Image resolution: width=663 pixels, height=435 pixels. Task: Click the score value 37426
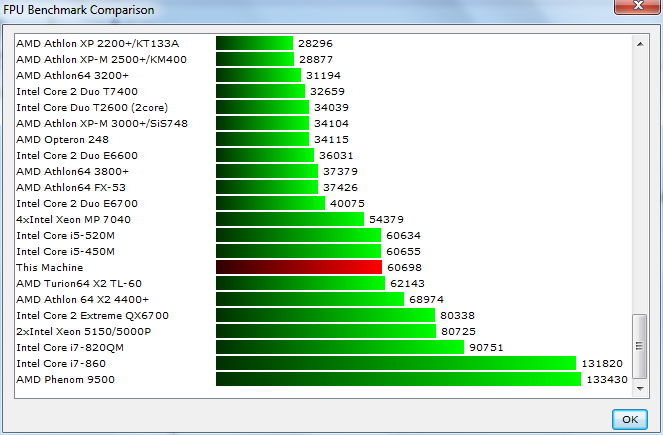click(340, 187)
